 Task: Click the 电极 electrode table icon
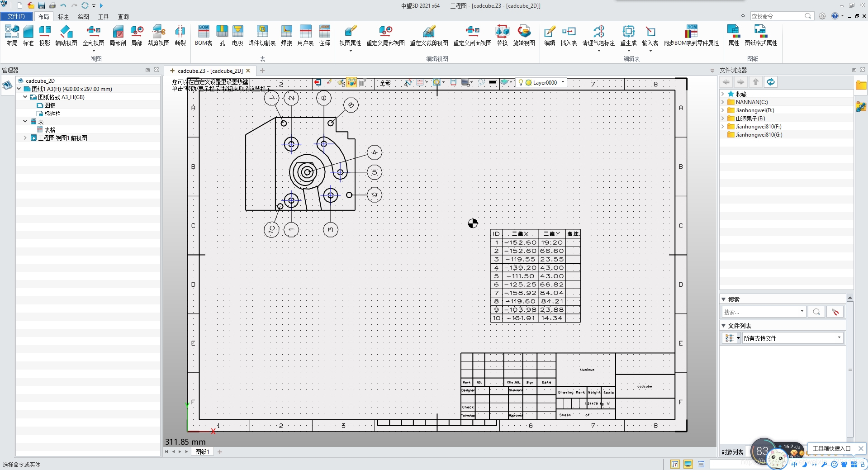pyautogui.click(x=237, y=35)
